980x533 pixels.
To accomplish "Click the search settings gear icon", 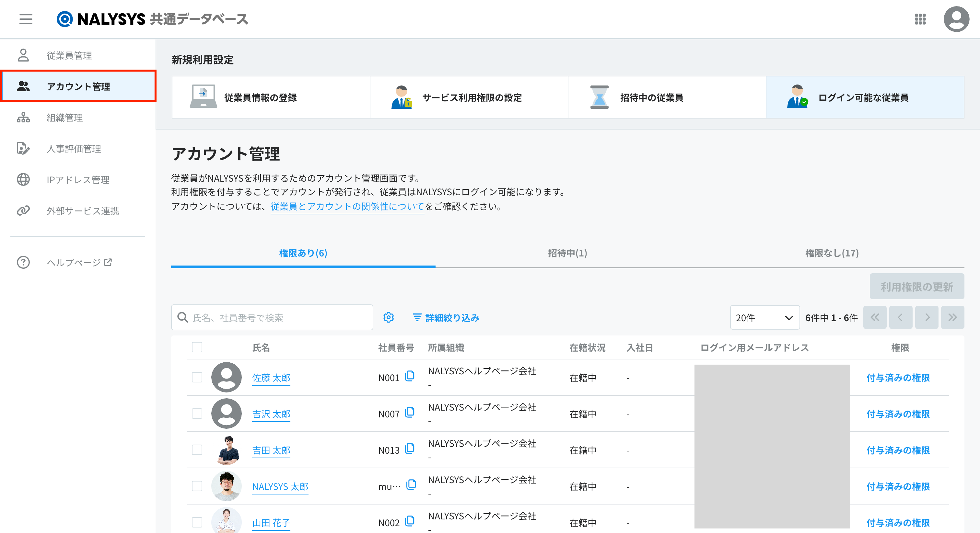I will (x=389, y=317).
